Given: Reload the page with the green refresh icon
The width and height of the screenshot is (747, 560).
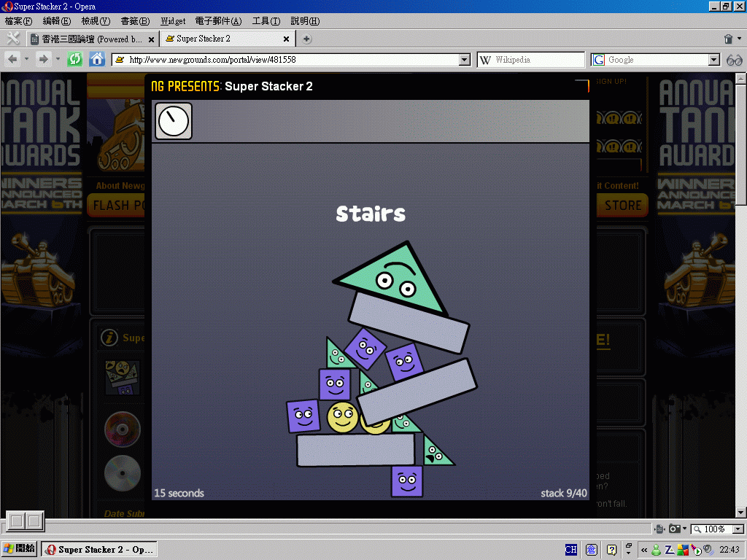Looking at the screenshot, I should click(x=75, y=60).
